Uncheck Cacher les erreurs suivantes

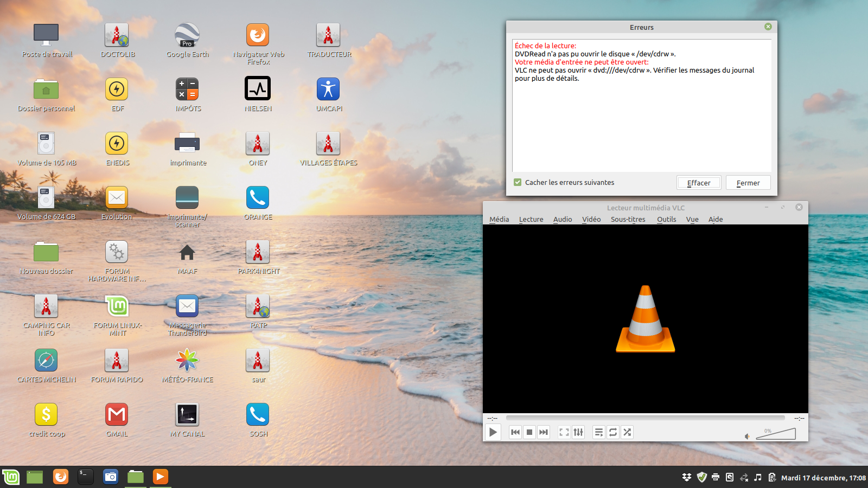(x=518, y=183)
